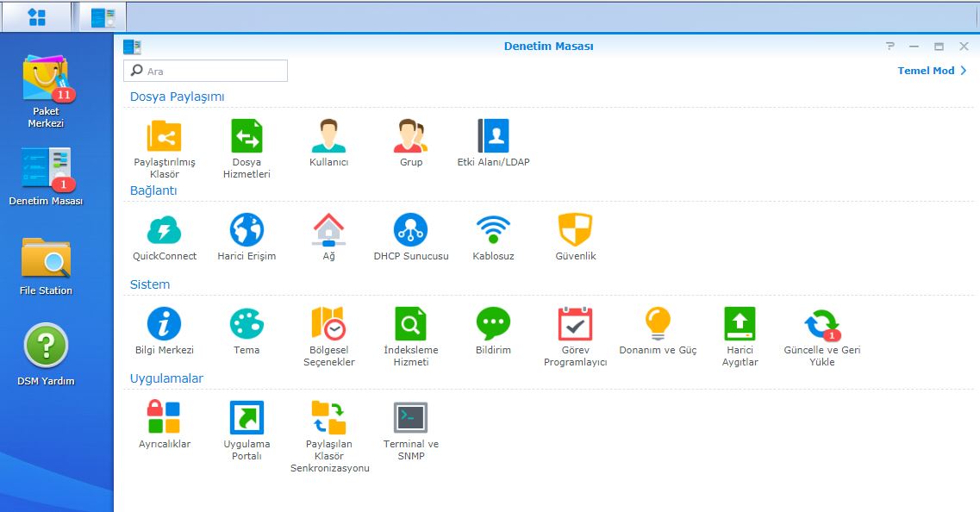980x512 pixels.
Task: Open Görev Programlayıcı calendar icon
Action: [x=575, y=324]
